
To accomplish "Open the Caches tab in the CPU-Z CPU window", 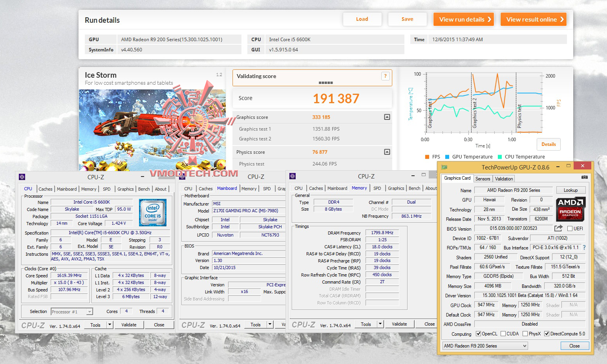I will pos(46,189).
